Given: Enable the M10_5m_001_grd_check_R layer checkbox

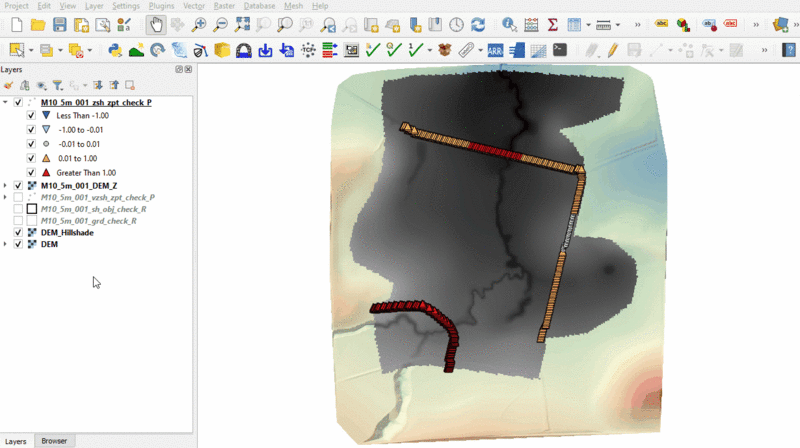Looking at the screenshot, I should tap(18, 220).
